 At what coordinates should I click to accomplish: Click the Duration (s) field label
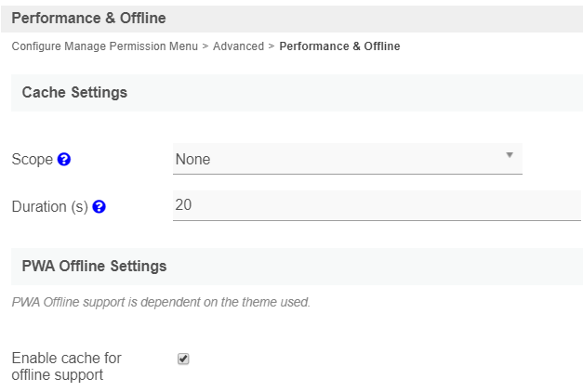point(49,207)
